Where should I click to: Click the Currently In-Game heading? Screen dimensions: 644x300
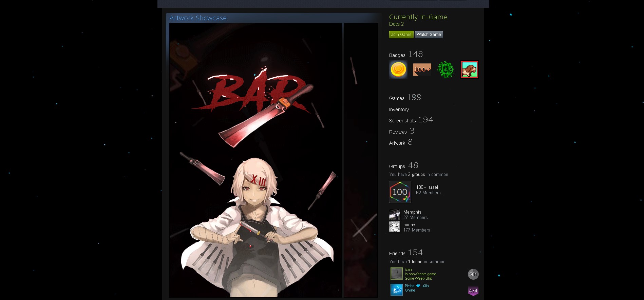(x=418, y=17)
